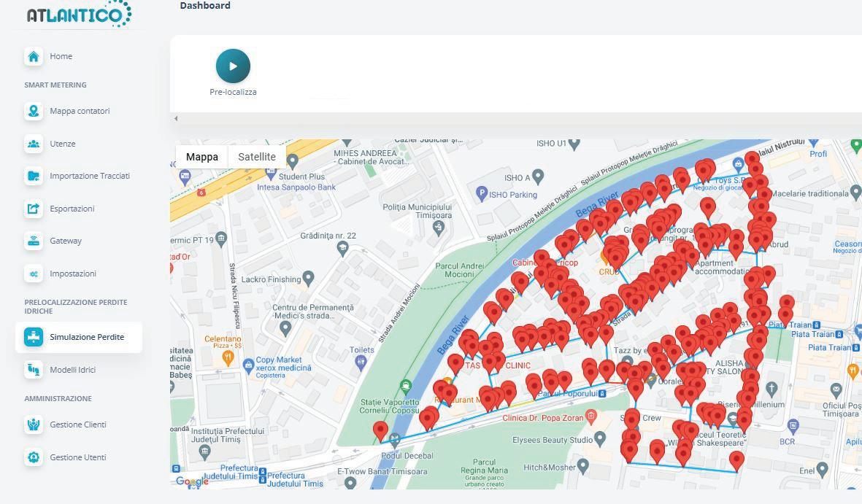Click the Celentano Pizza restaurant marker
Screen dimensions: 862x504
tap(228, 358)
